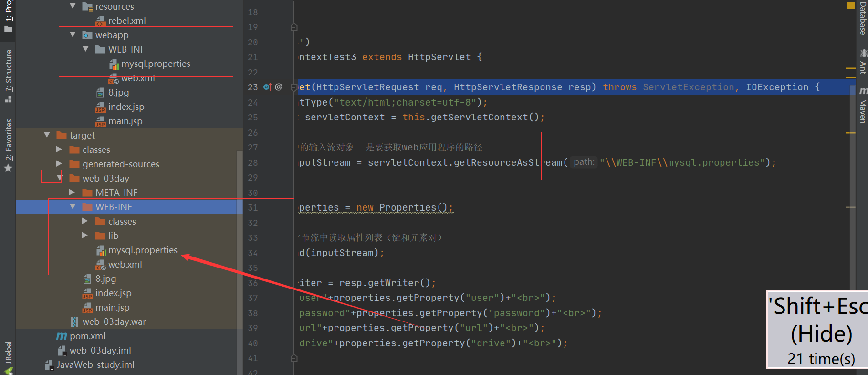
Task: Click the new Properties() expression
Action: click(x=402, y=207)
